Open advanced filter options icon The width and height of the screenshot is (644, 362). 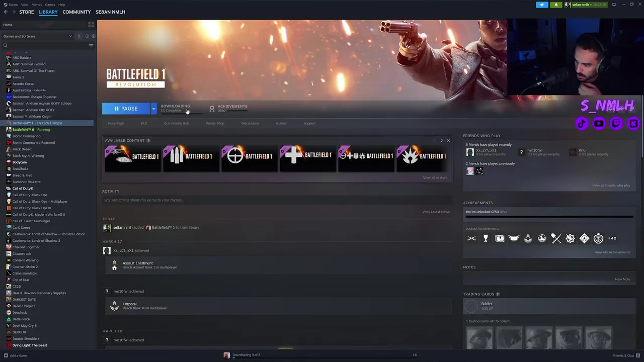coord(91,46)
